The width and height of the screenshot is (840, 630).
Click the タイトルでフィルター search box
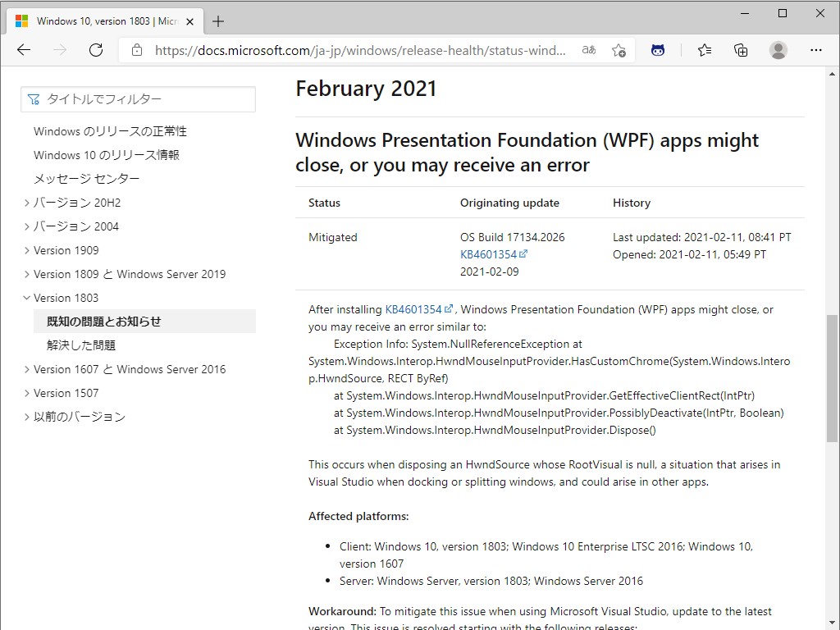[138, 98]
